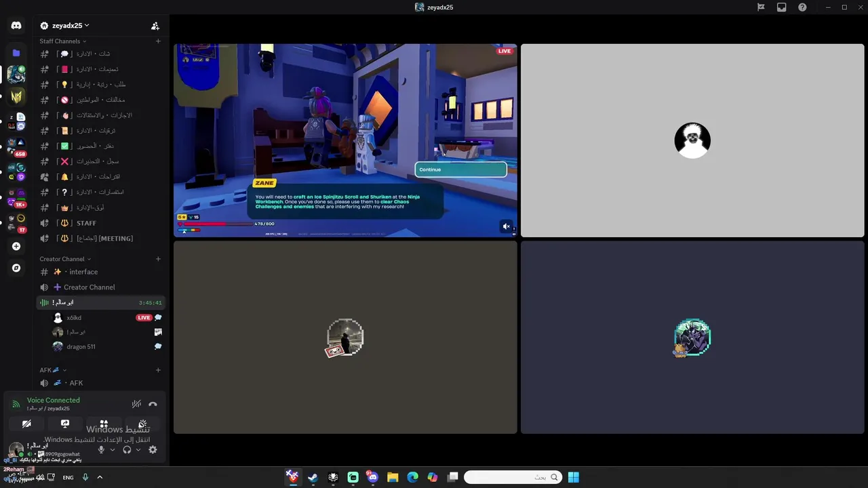Open the light bulb emoji staff channel
Screen dimensions: 868x488
[x=100, y=85]
